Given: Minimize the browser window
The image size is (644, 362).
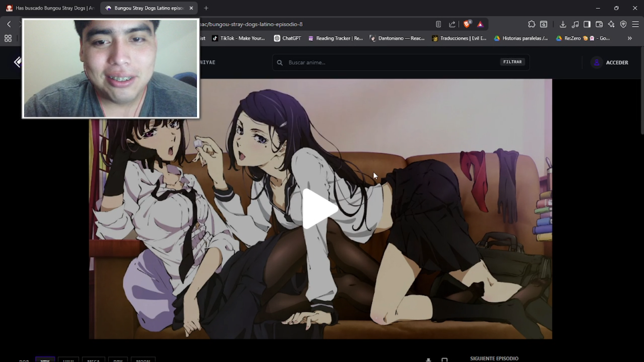Looking at the screenshot, I should point(598,8).
